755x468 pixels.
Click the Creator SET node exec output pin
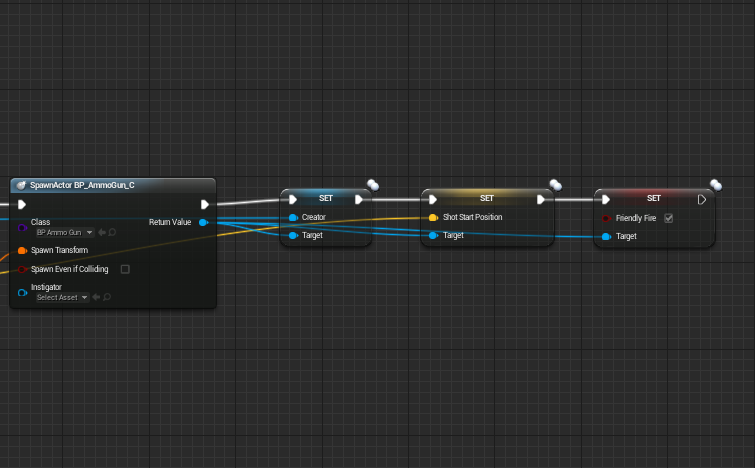[x=359, y=199]
